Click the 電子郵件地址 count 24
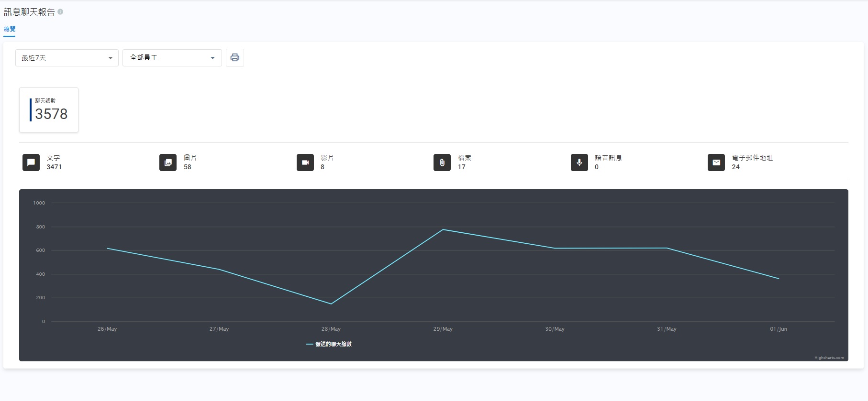The image size is (868, 401). [736, 167]
